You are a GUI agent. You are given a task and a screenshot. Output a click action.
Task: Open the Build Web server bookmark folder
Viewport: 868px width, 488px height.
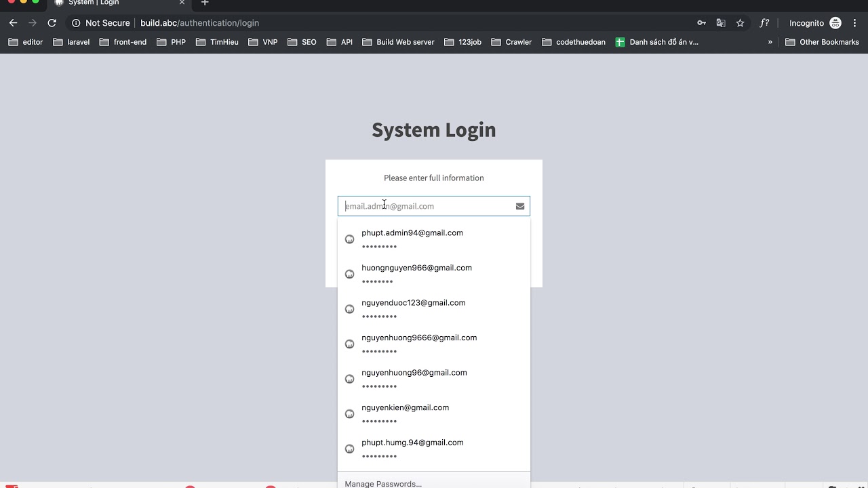point(398,42)
